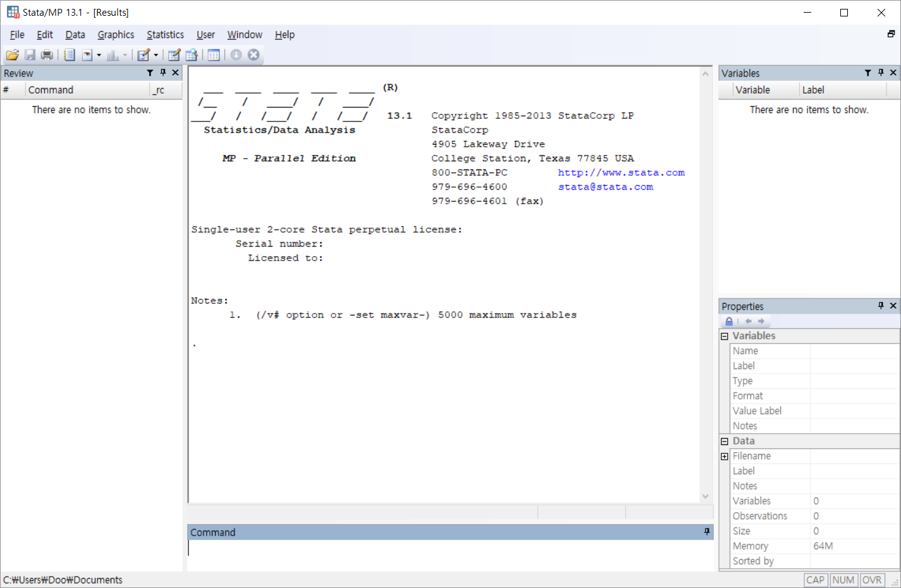Toggle the pin on the Properties panel
The width and height of the screenshot is (901, 588).
coord(881,306)
